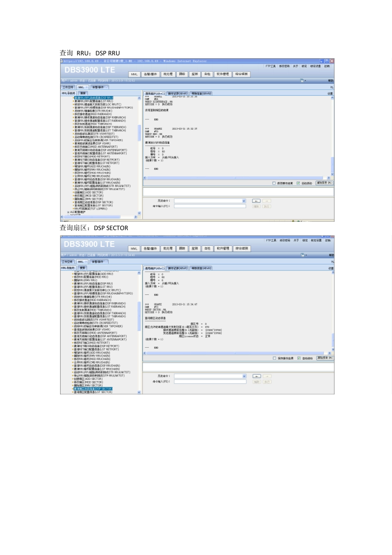Switch to 工作空间 tab in DSP SECTOR screenshot
The width and height of the screenshot is (392, 555).
pos(67,261)
